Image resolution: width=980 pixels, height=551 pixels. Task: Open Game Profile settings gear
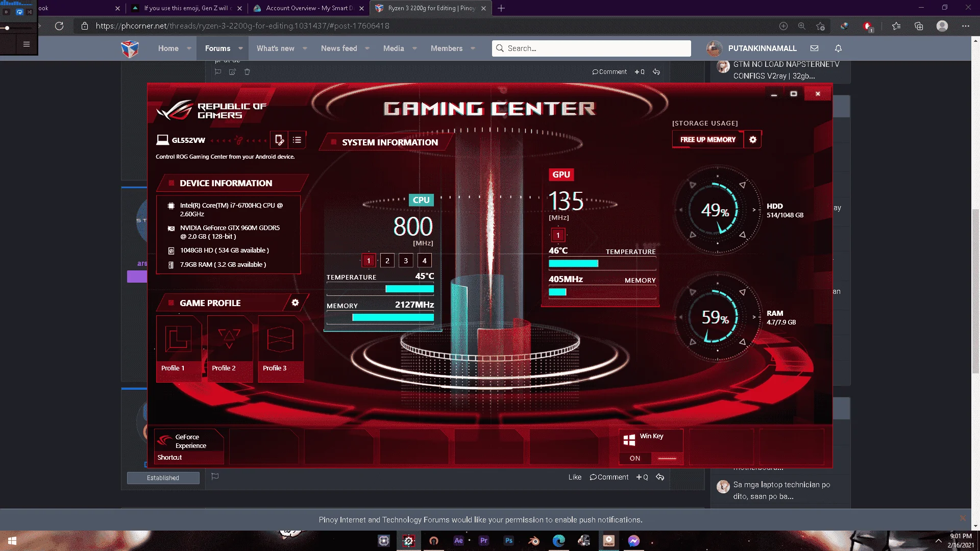(x=295, y=303)
